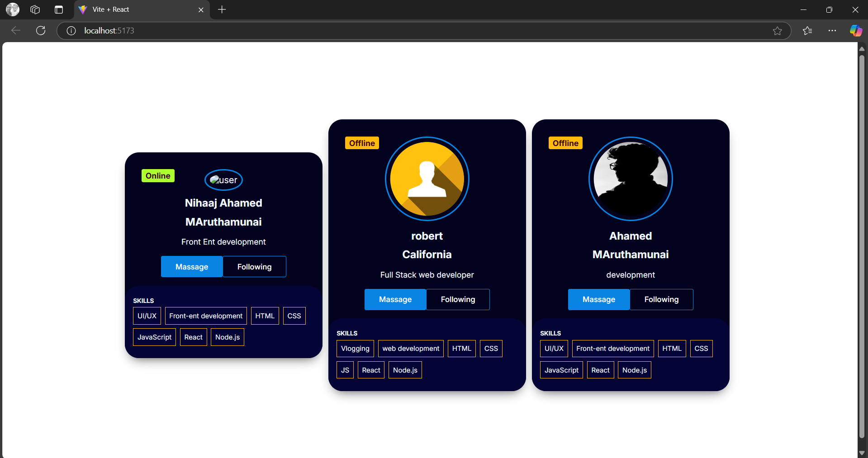This screenshot has height=458, width=868.
Task: Click the Vlogging skill tag
Action: coord(355,349)
